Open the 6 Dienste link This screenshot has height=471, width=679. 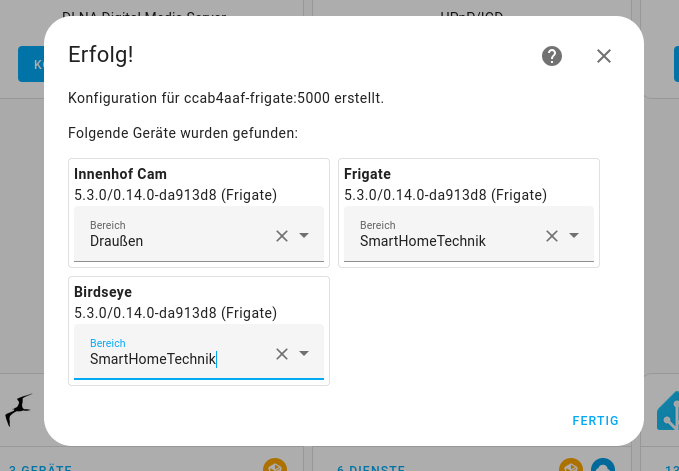click(x=370, y=467)
